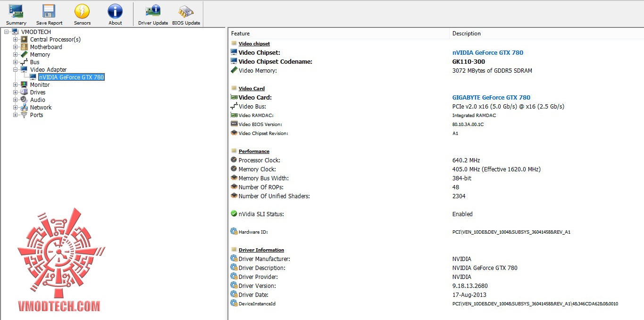Select the Drives tree label
The image size is (644, 320).
pos(38,92)
